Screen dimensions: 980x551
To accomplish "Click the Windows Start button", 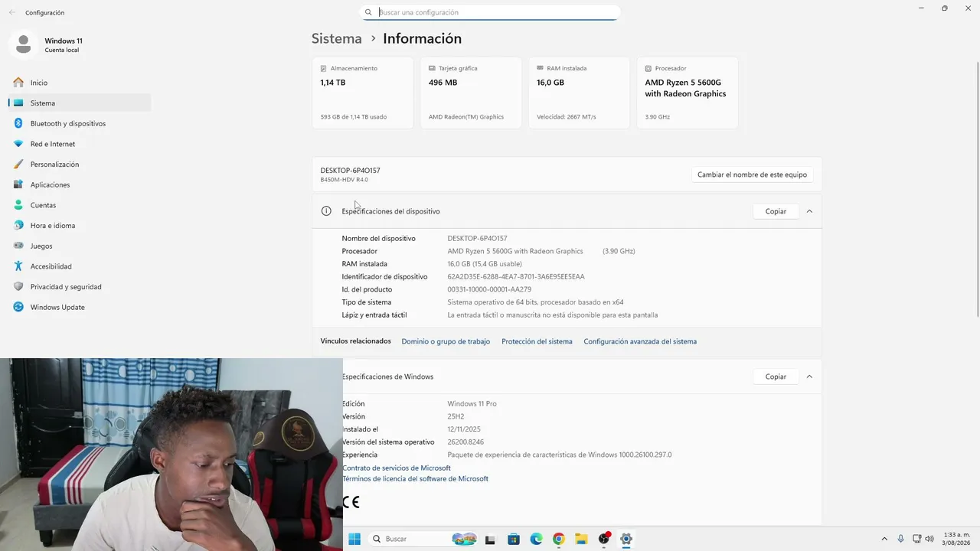I will click(354, 539).
